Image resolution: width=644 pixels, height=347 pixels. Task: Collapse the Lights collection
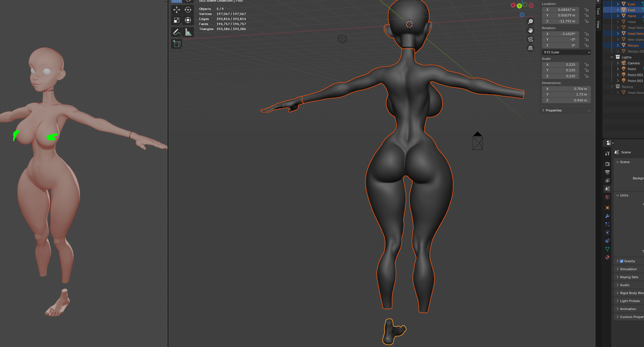tap(612, 57)
